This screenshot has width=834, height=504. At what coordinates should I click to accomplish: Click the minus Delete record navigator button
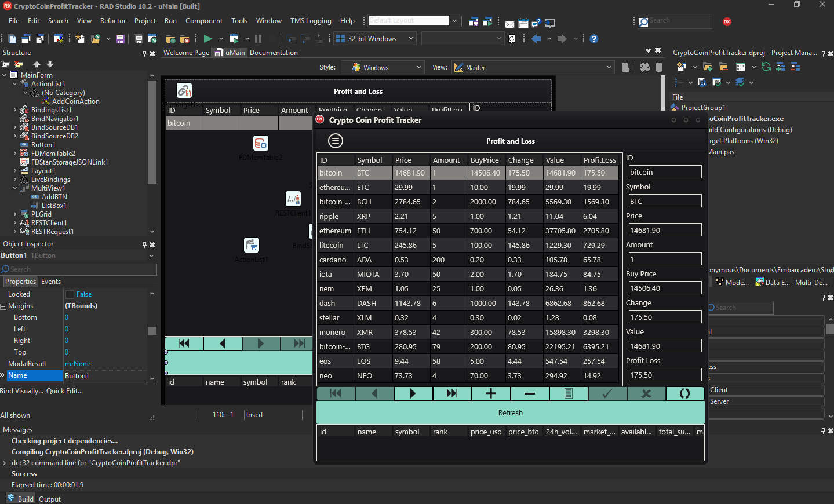(530, 393)
